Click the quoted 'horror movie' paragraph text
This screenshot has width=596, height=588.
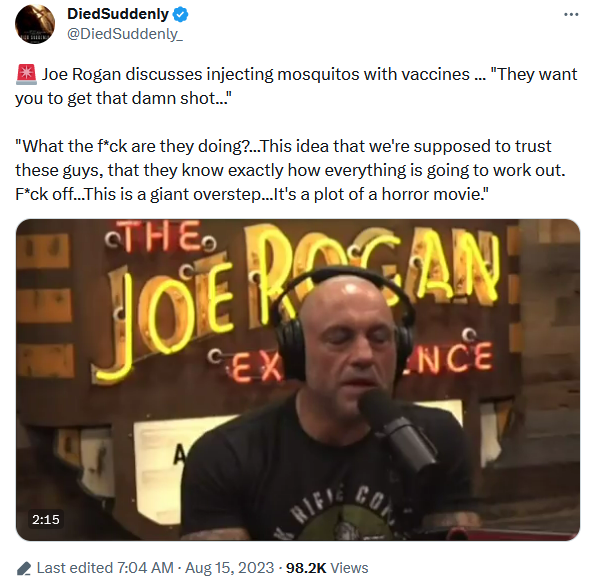point(290,170)
